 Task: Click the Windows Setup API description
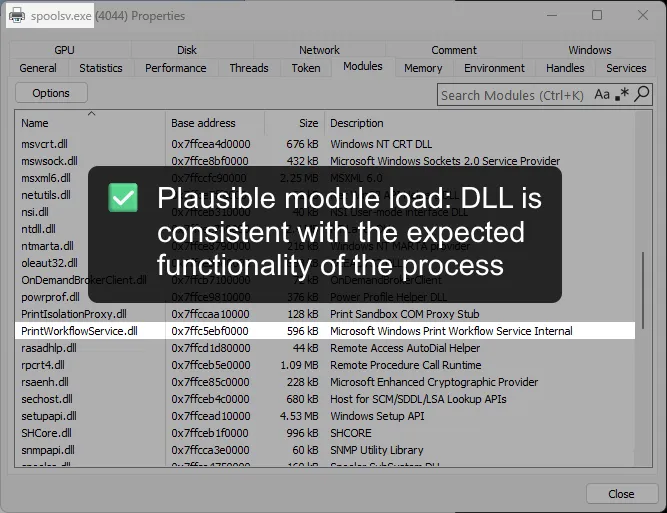pos(377,416)
